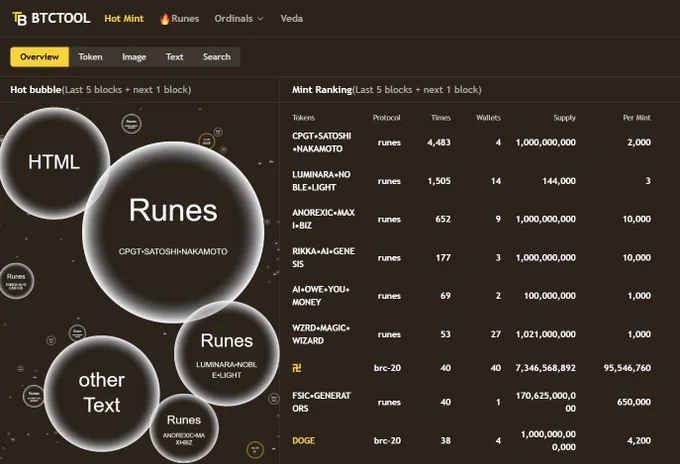Click the Runes LUMINARA•NOBLE•LIGHT bubble

click(227, 354)
